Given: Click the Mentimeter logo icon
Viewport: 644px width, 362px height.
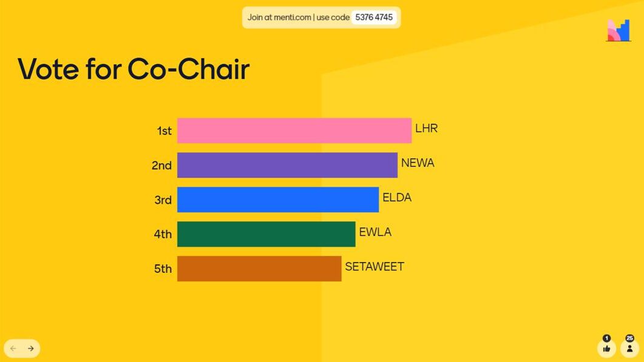Looking at the screenshot, I should coord(619,30).
